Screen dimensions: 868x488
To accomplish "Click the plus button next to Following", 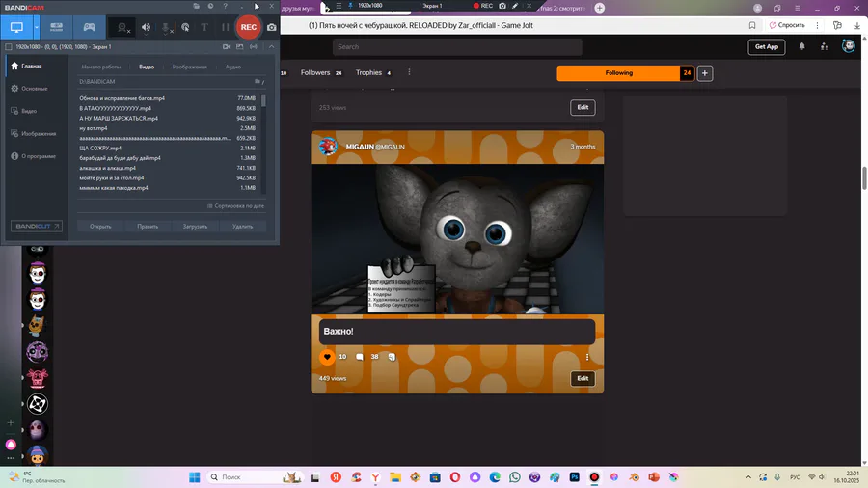I will 705,73.
